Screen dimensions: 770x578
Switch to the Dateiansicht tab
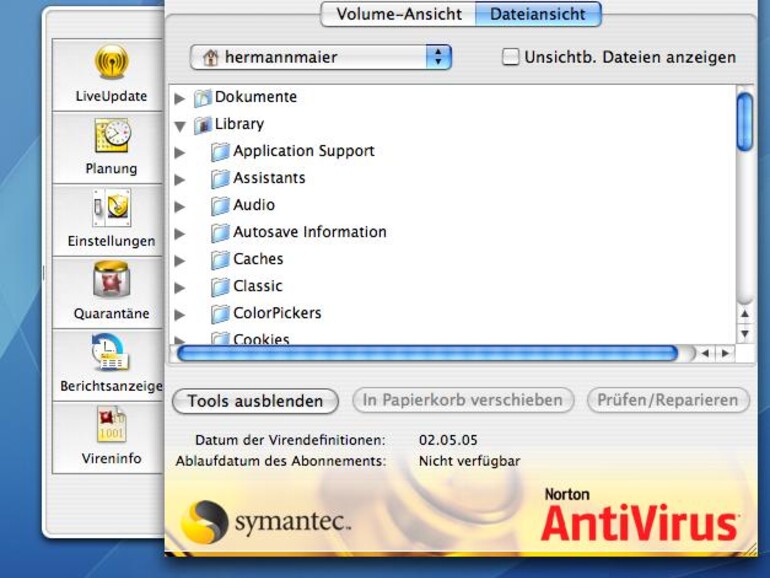point(538,14)
